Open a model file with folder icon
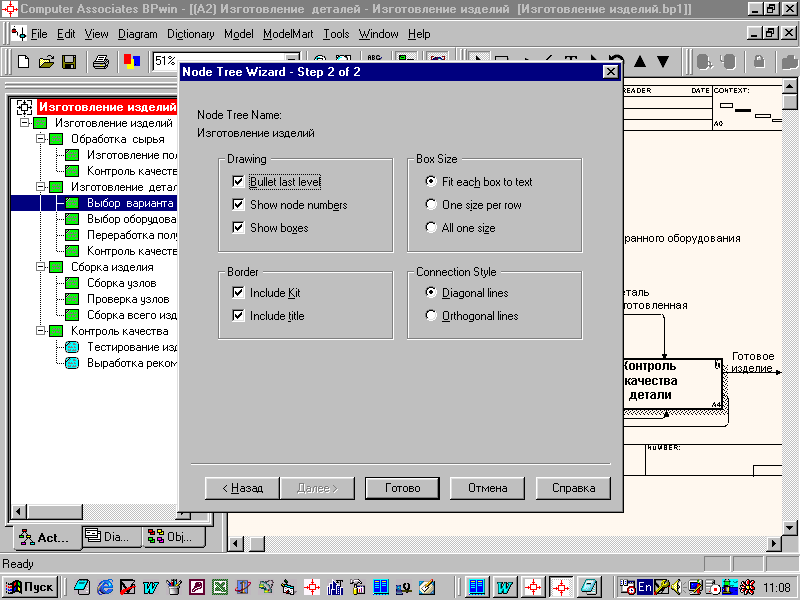 [x=46, y=62]
